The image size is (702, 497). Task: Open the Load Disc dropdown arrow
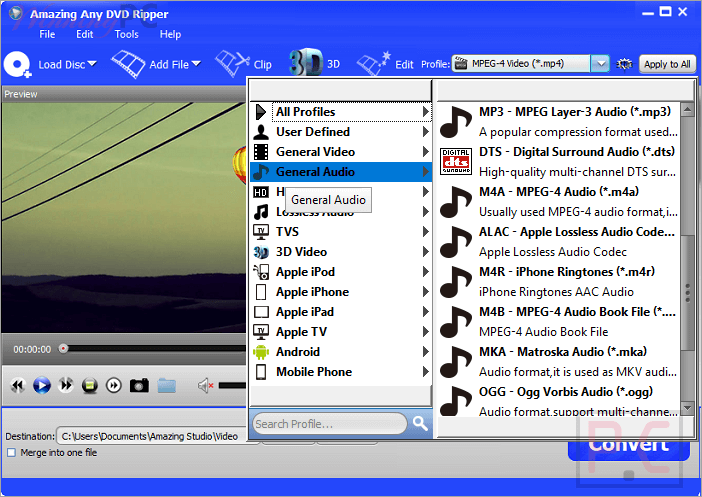(x=92, y=64)
